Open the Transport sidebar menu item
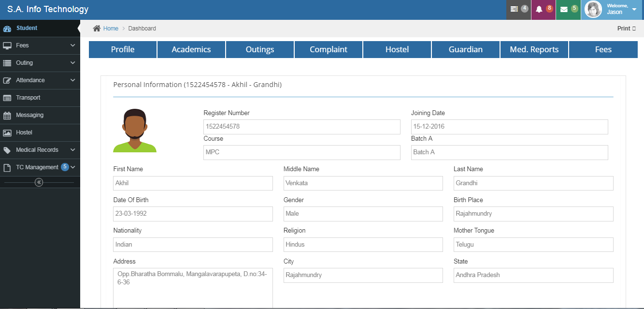Image resolution: width=644 pixels, height=309 pixels. [x=40, y=98]
